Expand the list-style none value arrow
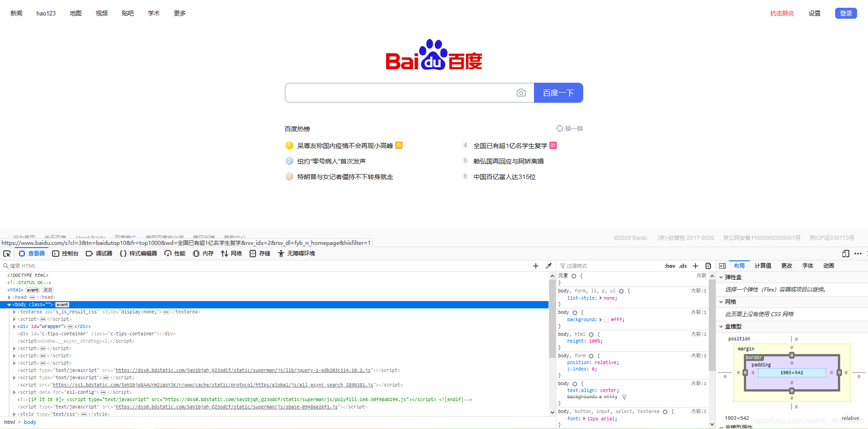 coord(601,298)
